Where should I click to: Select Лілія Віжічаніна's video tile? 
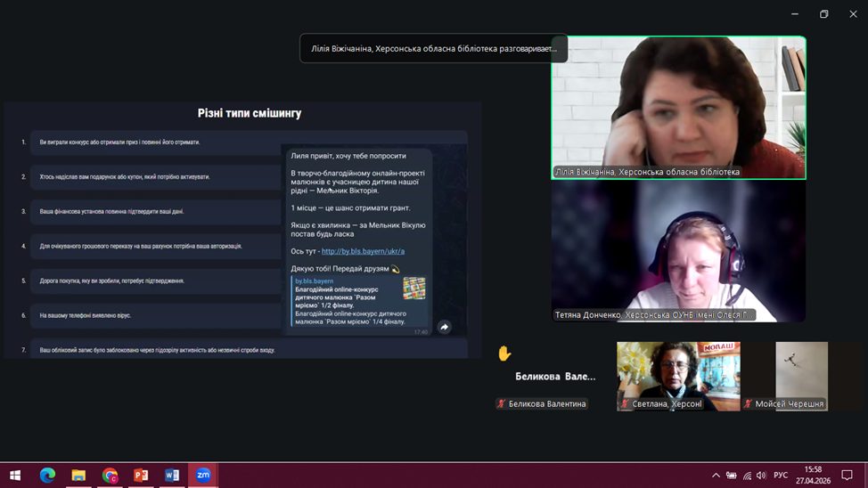click(x=678, y=107)
